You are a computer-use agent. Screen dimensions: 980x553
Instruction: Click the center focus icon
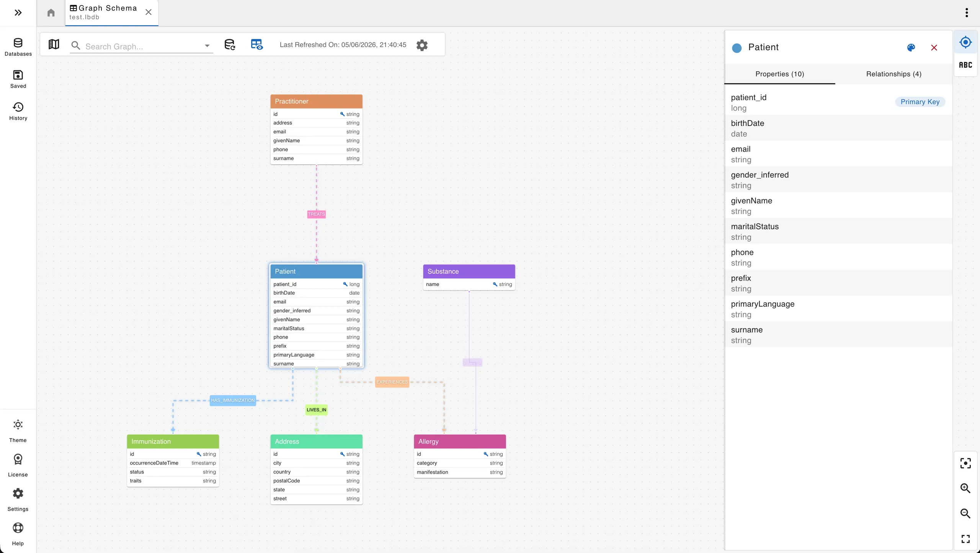click(x=965, y=463)
